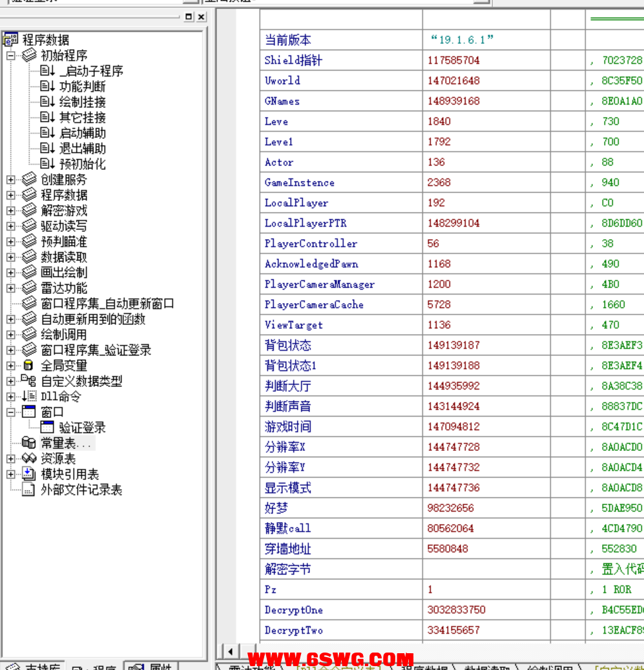This screenshot has width=644, height=670.
Task: Click the DecryptOne value 3032833750
Action: pyautogui.click(x=457, y=610)
